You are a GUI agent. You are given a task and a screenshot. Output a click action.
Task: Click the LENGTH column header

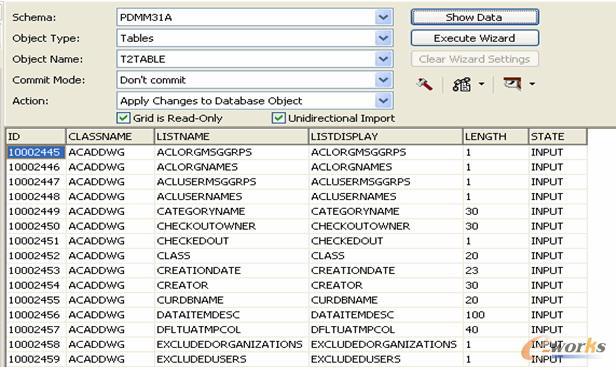495,136
